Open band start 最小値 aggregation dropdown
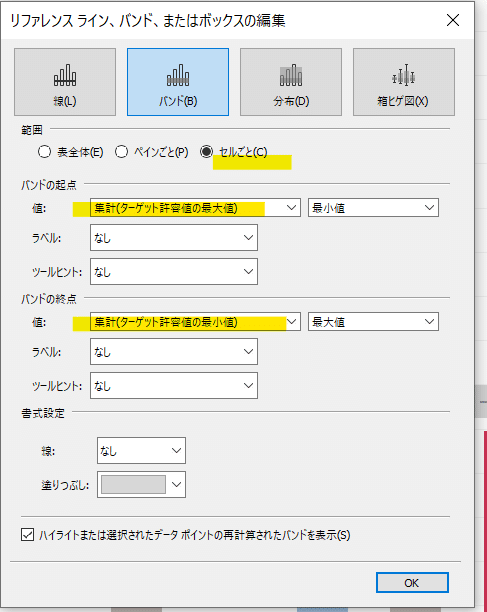 coord(373,208)
